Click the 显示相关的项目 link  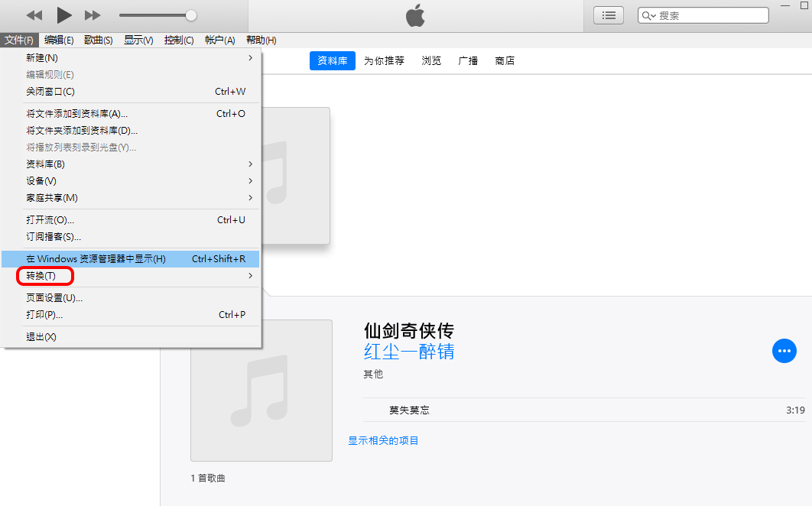383,441
